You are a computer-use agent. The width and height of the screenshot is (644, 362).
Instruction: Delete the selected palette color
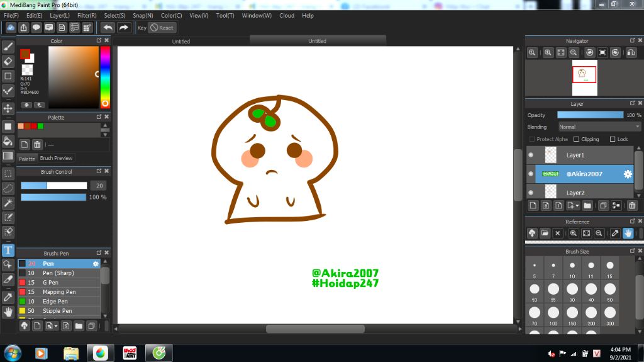click(37, 144)
